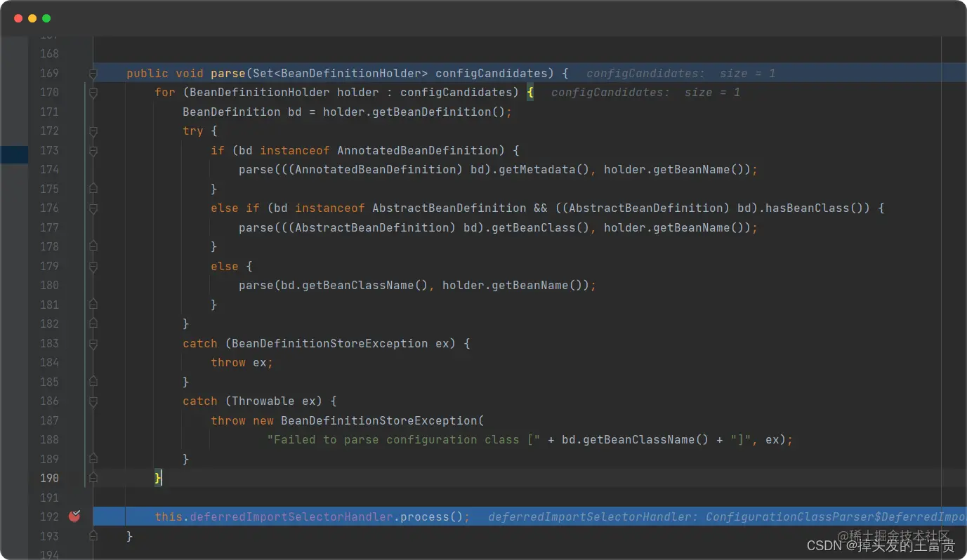
Task: Click the inline hint 'size = 1' on line 169
Action: click(x=747, y=73)
